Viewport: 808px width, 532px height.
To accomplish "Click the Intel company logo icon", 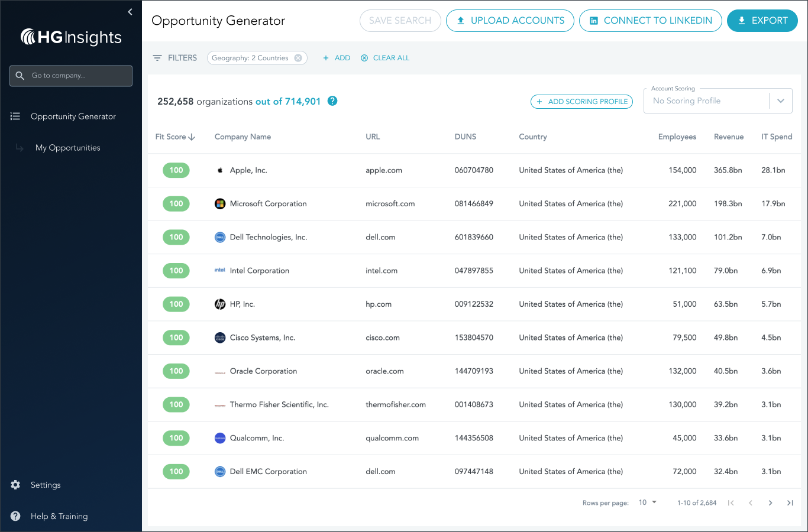I will (220, 271).
